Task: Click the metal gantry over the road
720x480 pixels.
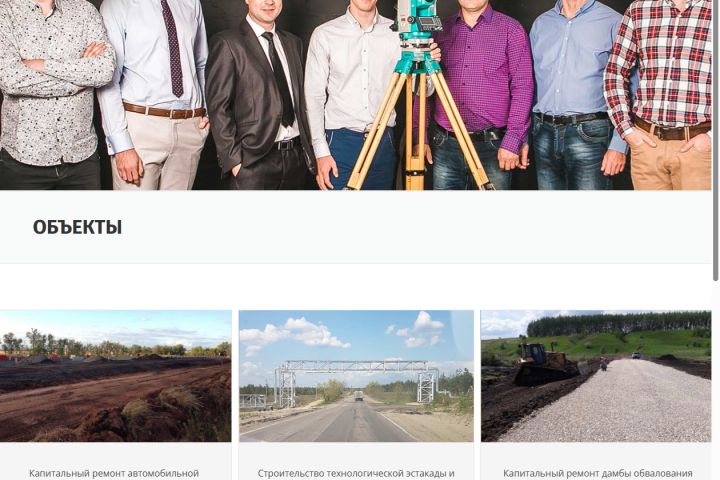Action: click(356, 379)
